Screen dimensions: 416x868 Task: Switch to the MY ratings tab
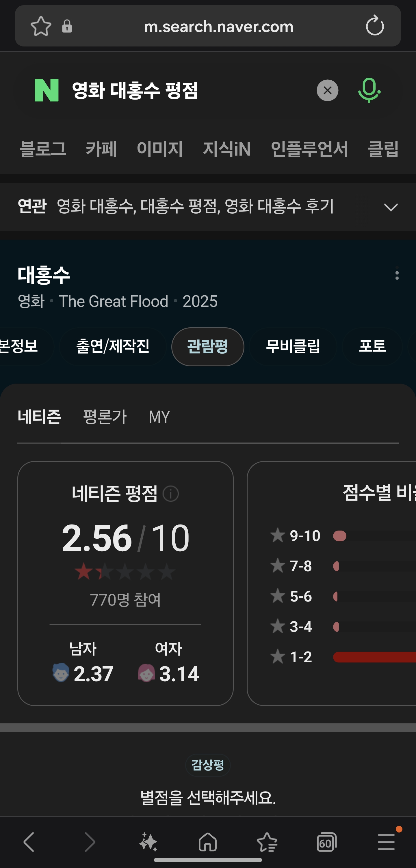click(x=159, y=417)
